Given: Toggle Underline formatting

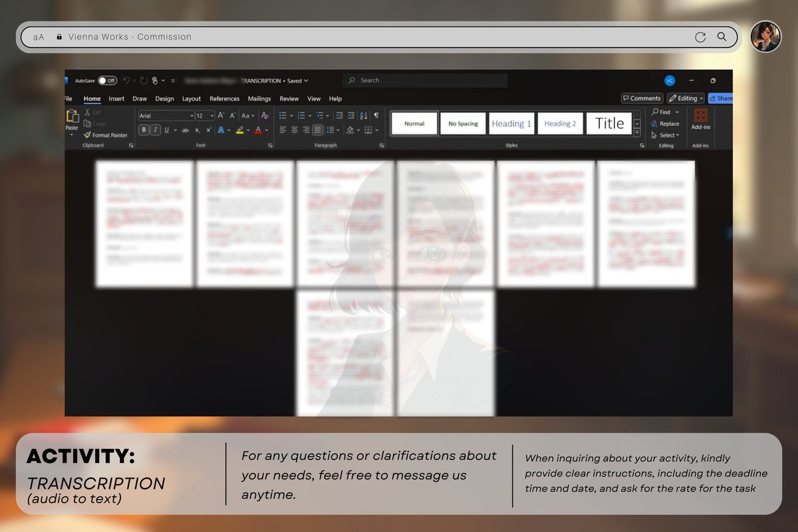Looking at the screenshot, I should [166, 130].
